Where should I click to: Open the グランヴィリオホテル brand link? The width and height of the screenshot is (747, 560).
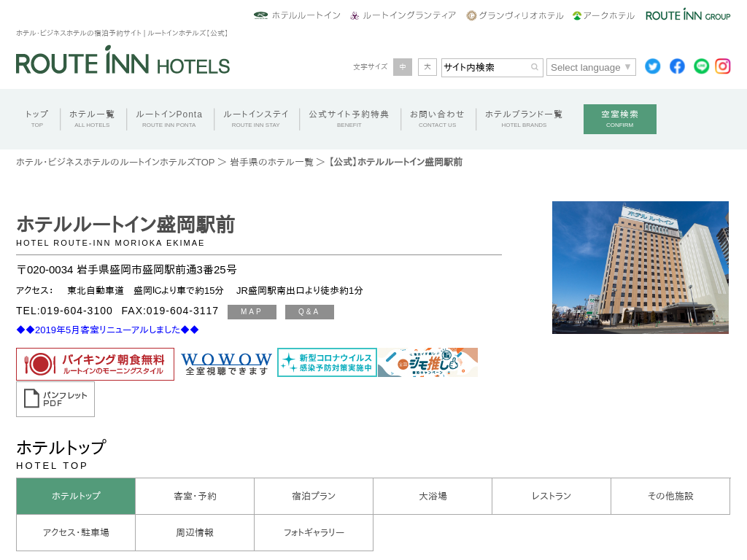pyautogui.click(x=515, y=16)
